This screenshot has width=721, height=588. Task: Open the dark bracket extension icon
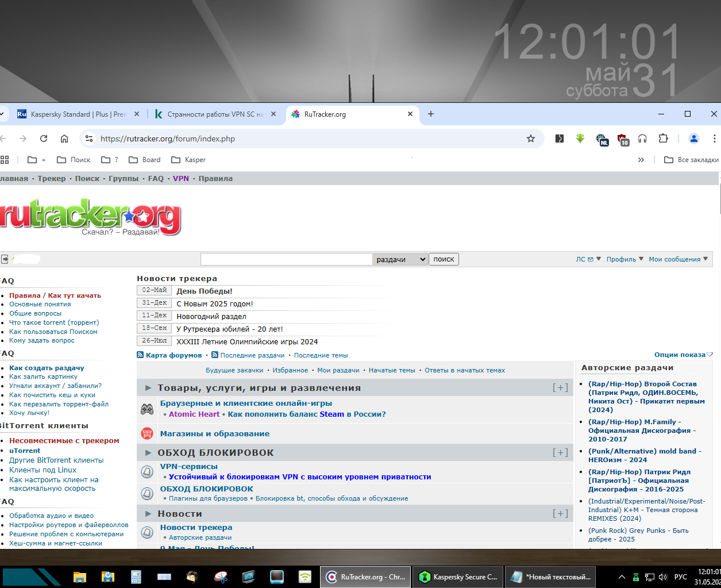tap(560, 139)
